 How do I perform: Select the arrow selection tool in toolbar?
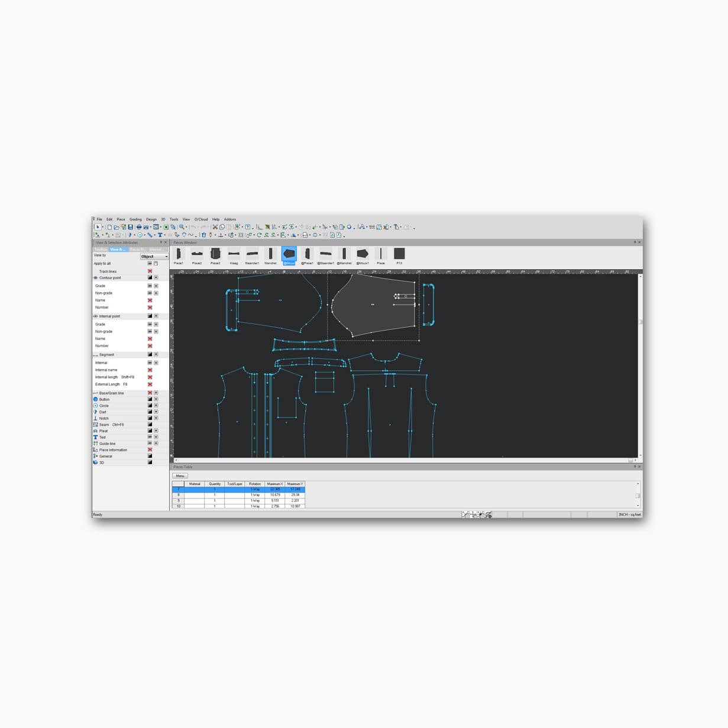tap(98, 227)
